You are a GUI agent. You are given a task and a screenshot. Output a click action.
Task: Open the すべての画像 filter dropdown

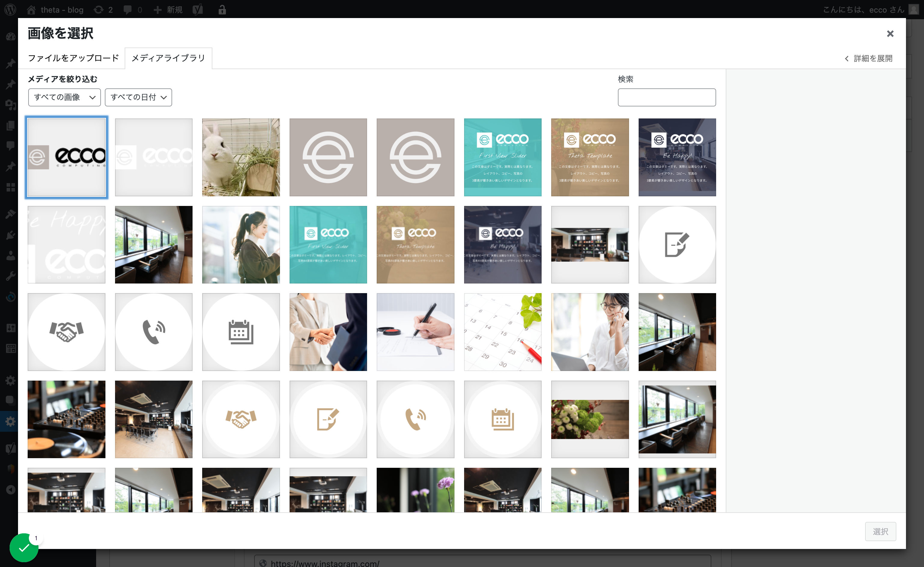[x=65, y=97]
